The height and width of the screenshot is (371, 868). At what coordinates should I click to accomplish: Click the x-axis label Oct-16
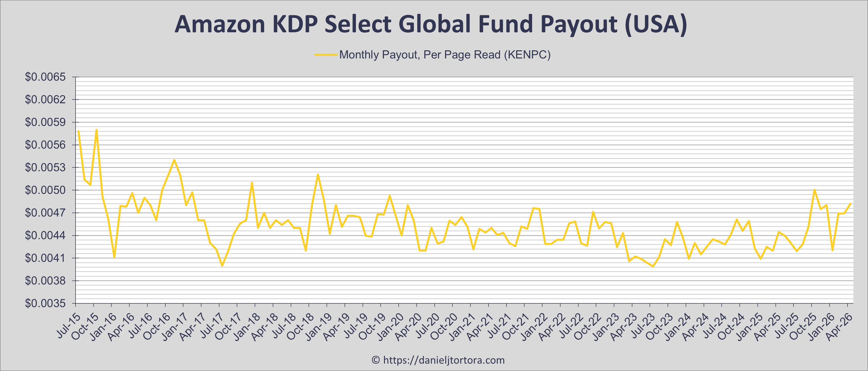pyautogui.click(x=157, y=327)
